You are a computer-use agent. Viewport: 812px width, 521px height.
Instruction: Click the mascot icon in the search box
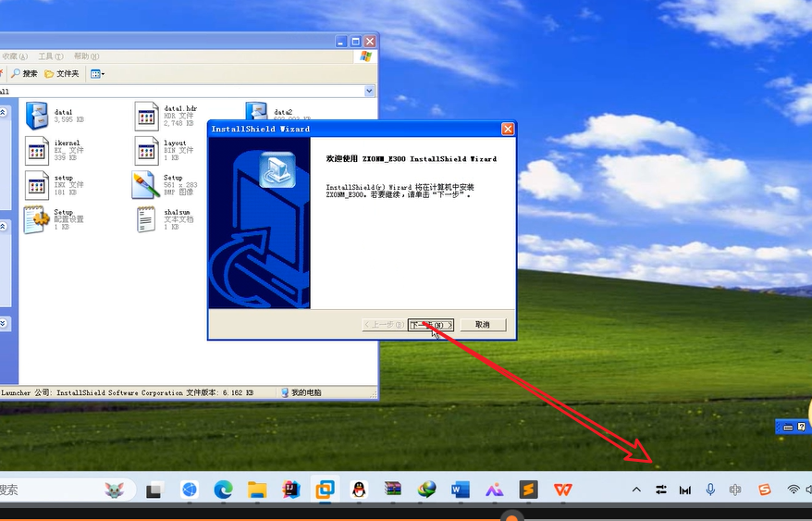click(x=114, y=490)
